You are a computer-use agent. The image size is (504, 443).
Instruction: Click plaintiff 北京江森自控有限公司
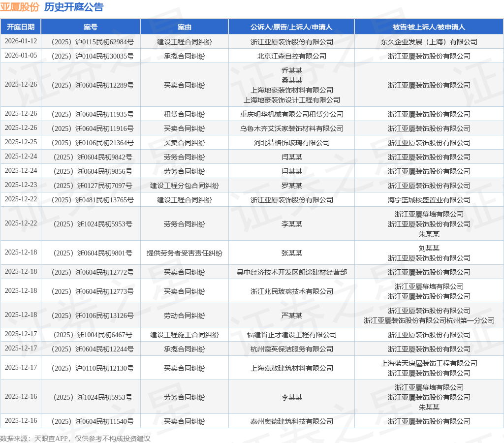click(x=291, y=56)
